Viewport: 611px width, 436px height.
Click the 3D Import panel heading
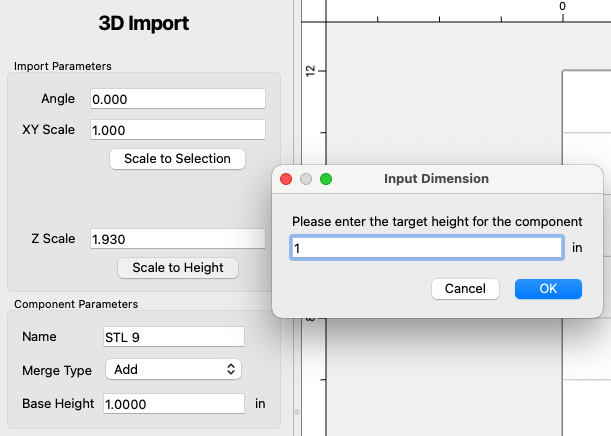(144, 23)
